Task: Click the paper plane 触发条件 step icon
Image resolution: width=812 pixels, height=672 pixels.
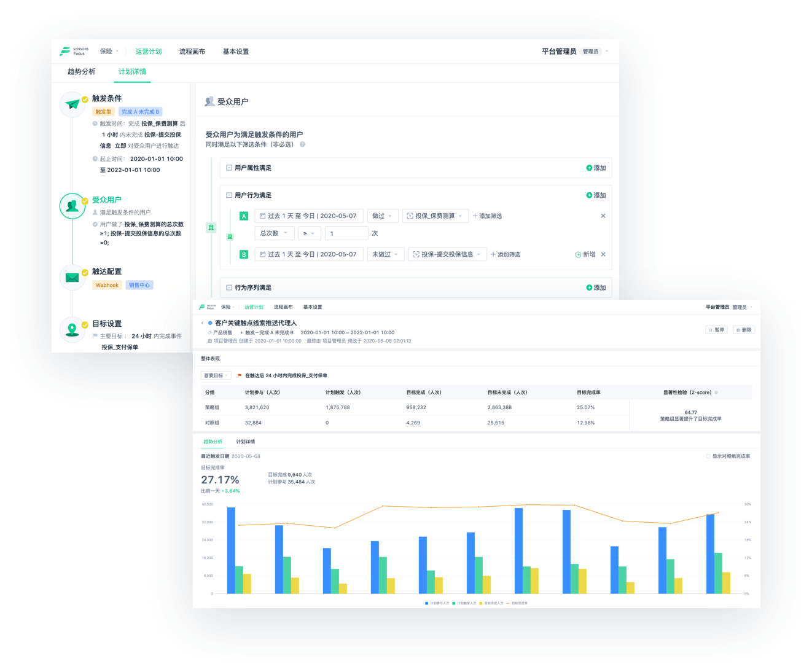Action: 72,104
